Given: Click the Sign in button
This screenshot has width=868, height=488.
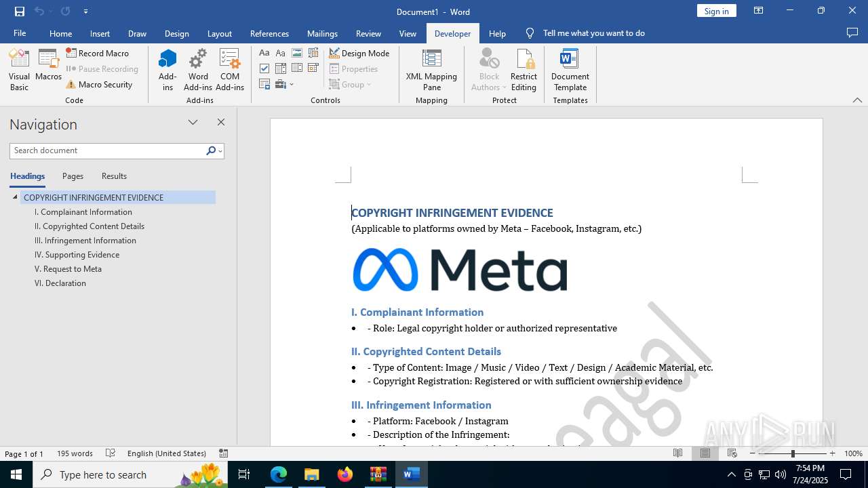Looking at the screenshot, I should pos(716,11).
